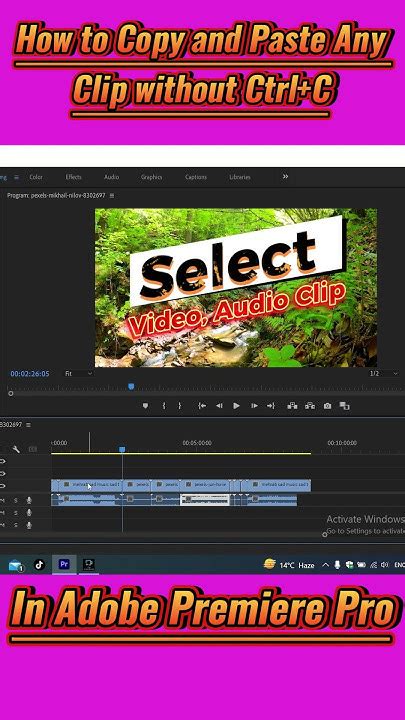Click the timeline zoom scroll handle
Screen dimensions: 405x720
(x=325, y=534)
